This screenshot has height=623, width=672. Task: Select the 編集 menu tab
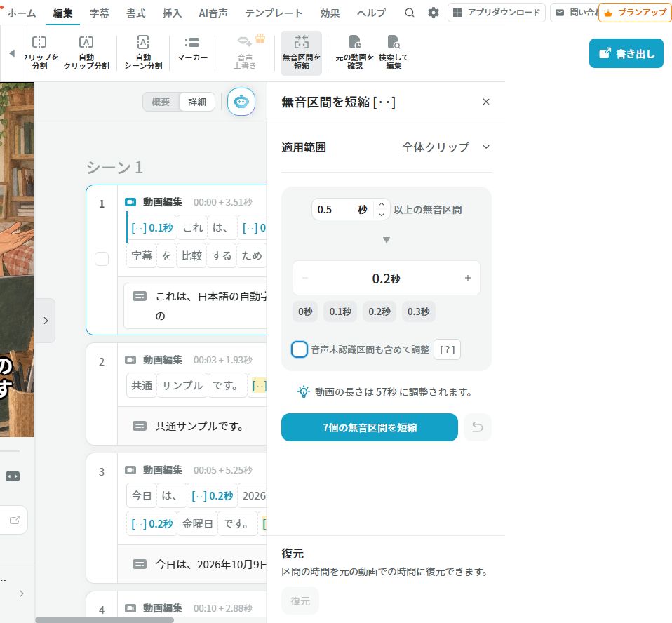62,13
